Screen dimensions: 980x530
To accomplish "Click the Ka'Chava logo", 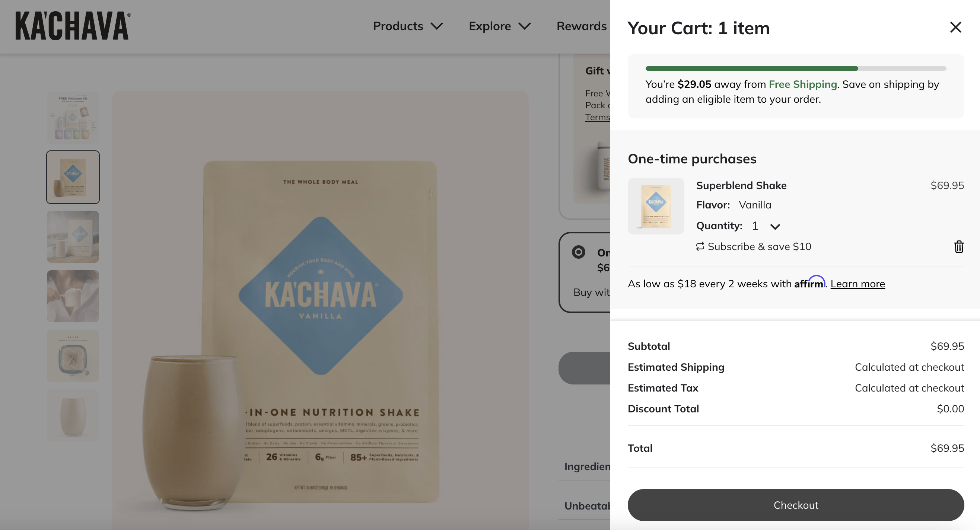I will [73, 26].
